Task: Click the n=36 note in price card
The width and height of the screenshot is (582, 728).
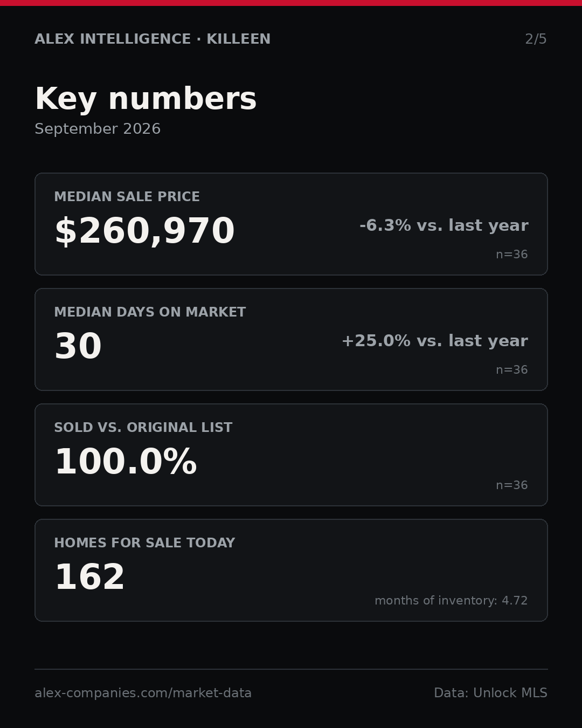Action: [512, 255]
